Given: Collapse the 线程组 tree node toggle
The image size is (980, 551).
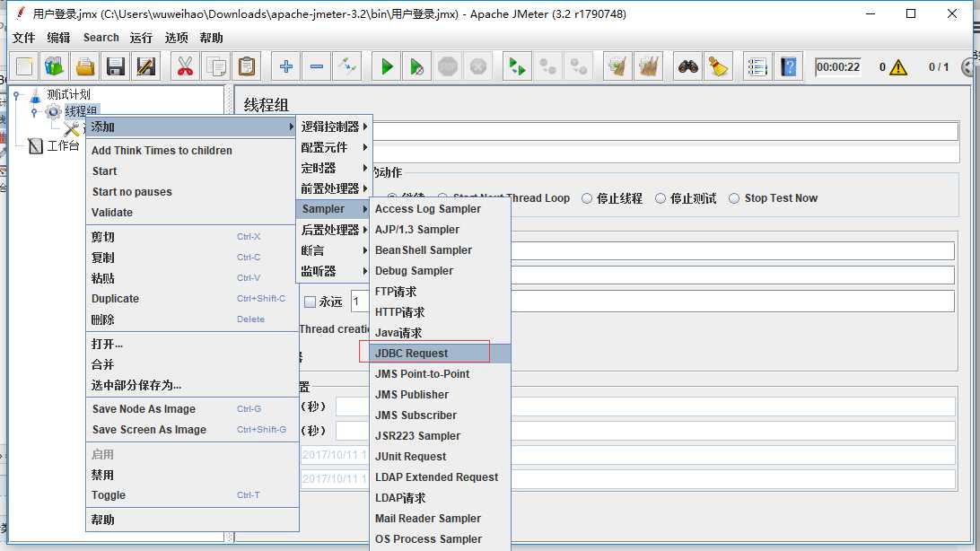Looking at the screenshot, I should pos(34,112).
